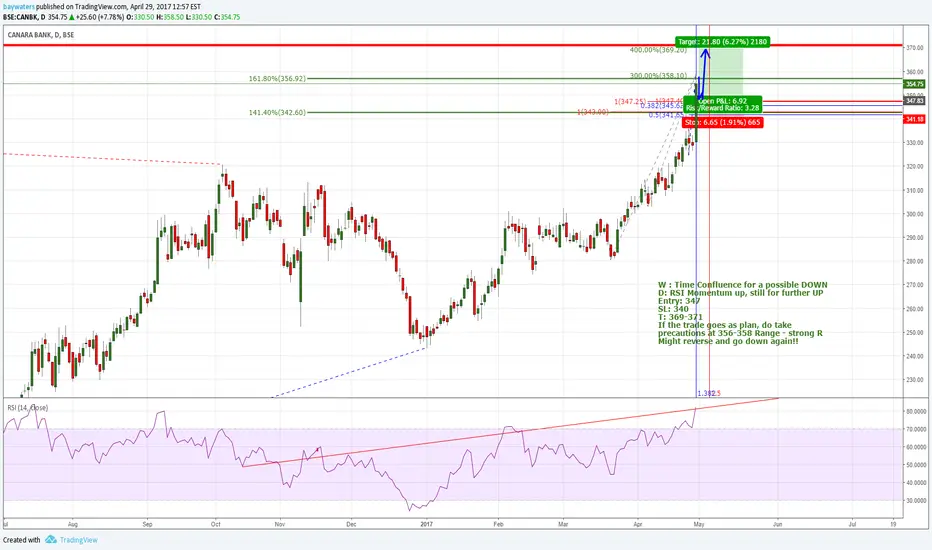Select the Open P&L / Risk Reward box

(x=722, y=105)
